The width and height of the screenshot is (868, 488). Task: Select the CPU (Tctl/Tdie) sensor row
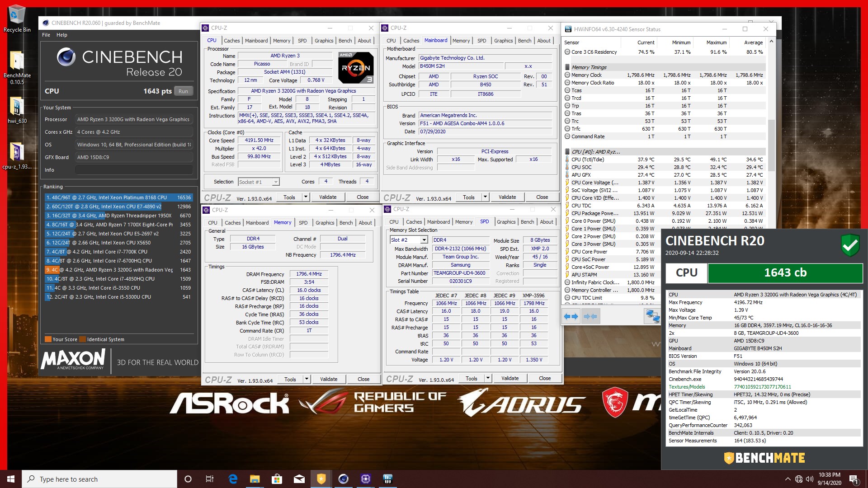click(x=665, y=160)
